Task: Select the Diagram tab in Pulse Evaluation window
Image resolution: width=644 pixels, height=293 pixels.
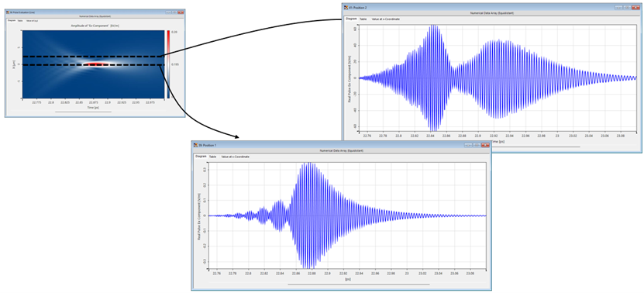Action: [12, 21]
